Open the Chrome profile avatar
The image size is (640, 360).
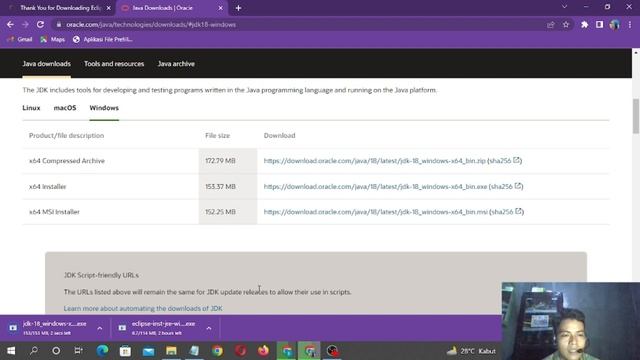614,24
